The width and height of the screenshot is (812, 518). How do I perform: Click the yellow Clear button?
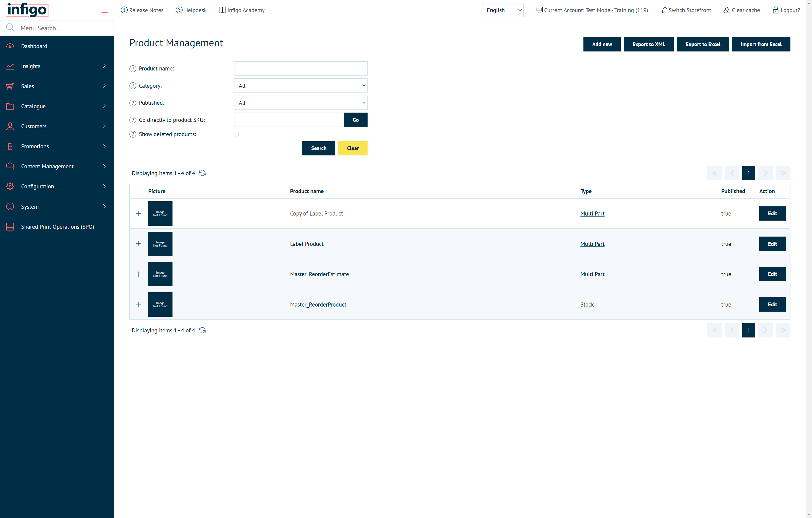353,148
